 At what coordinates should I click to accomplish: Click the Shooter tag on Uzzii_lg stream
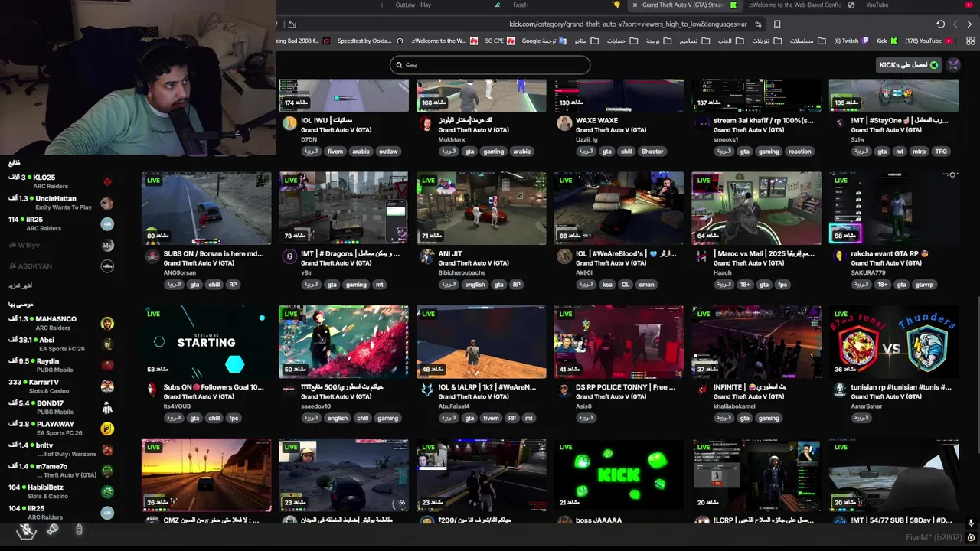[x=652, y=152]
